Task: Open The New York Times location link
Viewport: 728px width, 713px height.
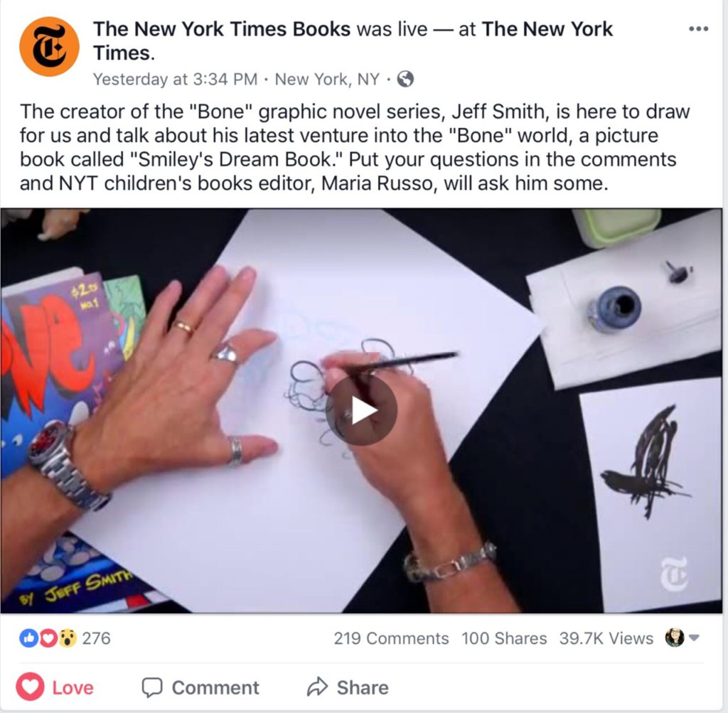Action: pyautogui.click(x=353, y=41)
